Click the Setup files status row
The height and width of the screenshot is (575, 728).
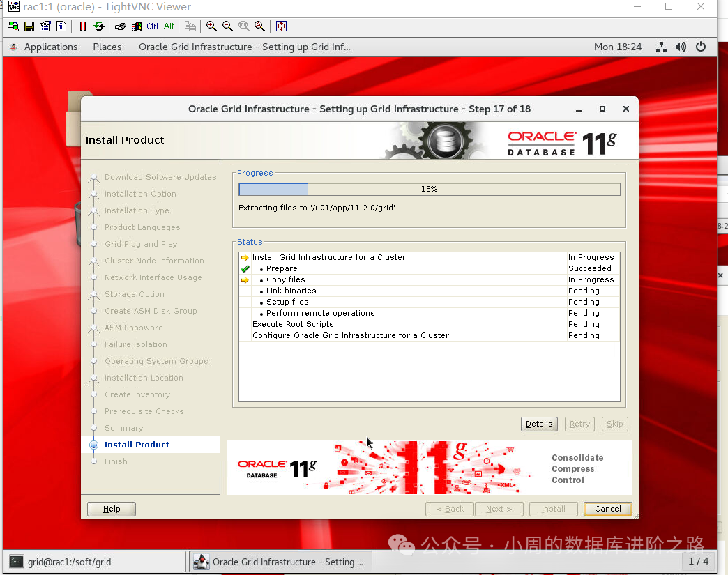pos(430,302)
